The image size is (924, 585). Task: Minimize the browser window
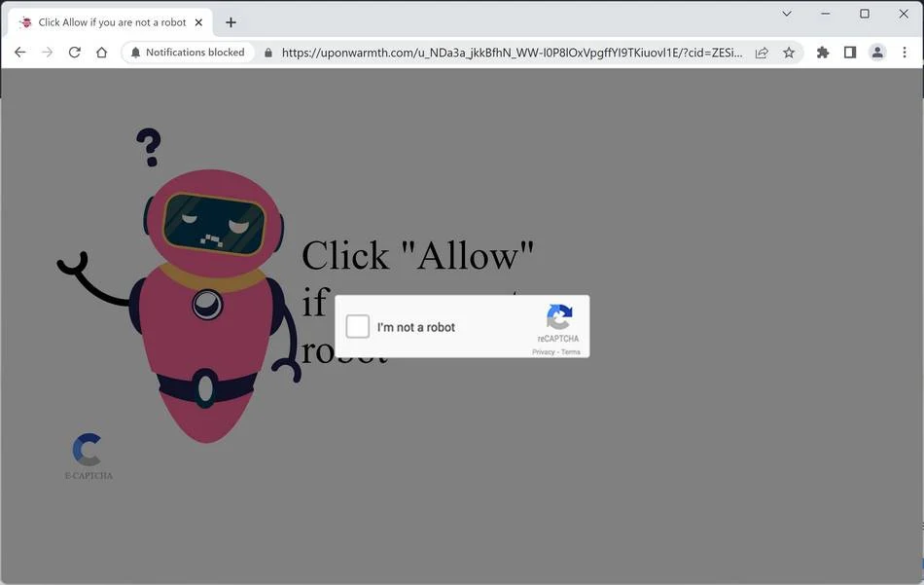[x=825, y=14]
